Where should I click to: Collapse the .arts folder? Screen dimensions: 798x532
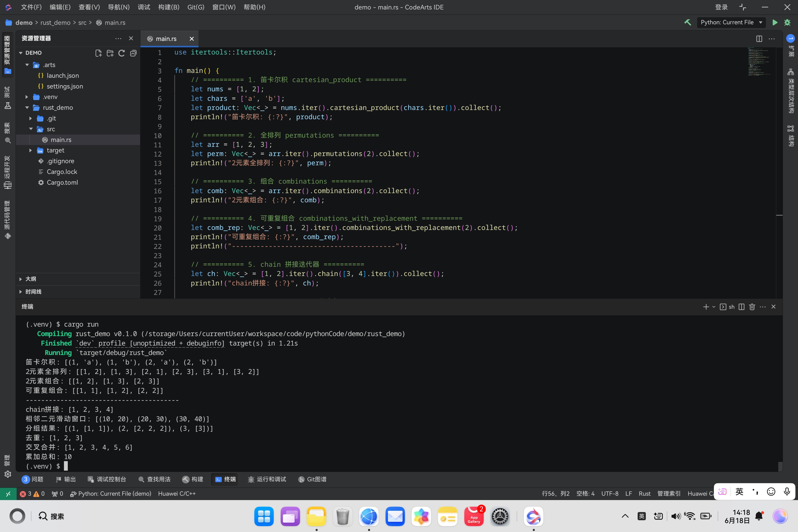pos(27,65)
